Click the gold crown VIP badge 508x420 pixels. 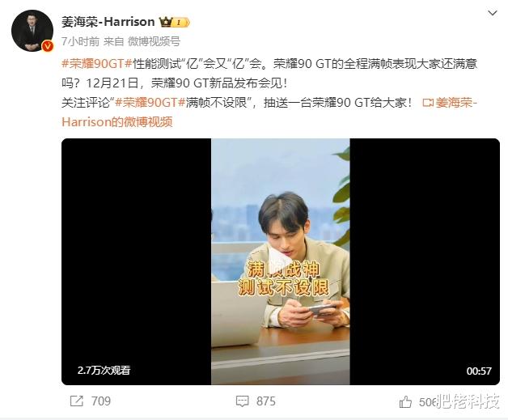tap(174, 22)
